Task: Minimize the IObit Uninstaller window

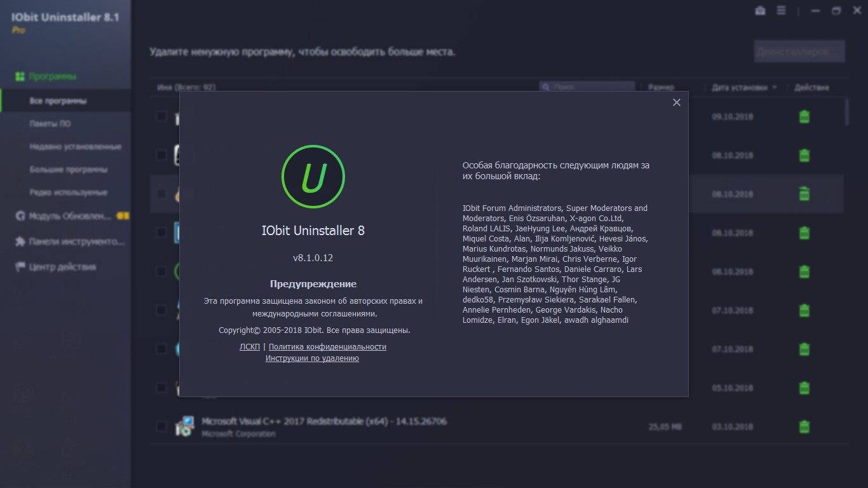Action: pos(815,11)
